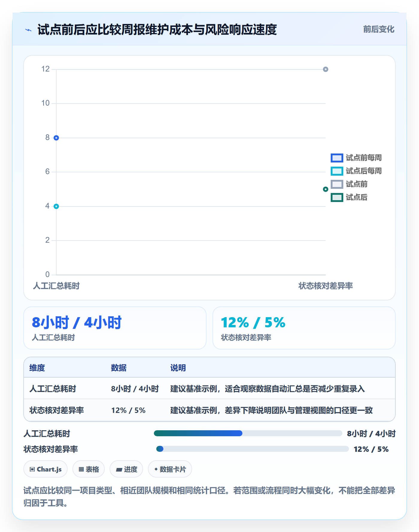Click the blue data point at value 8
The width and height of the screenshot is (419, 532).
pyautogui.click(x=56, y=138)
